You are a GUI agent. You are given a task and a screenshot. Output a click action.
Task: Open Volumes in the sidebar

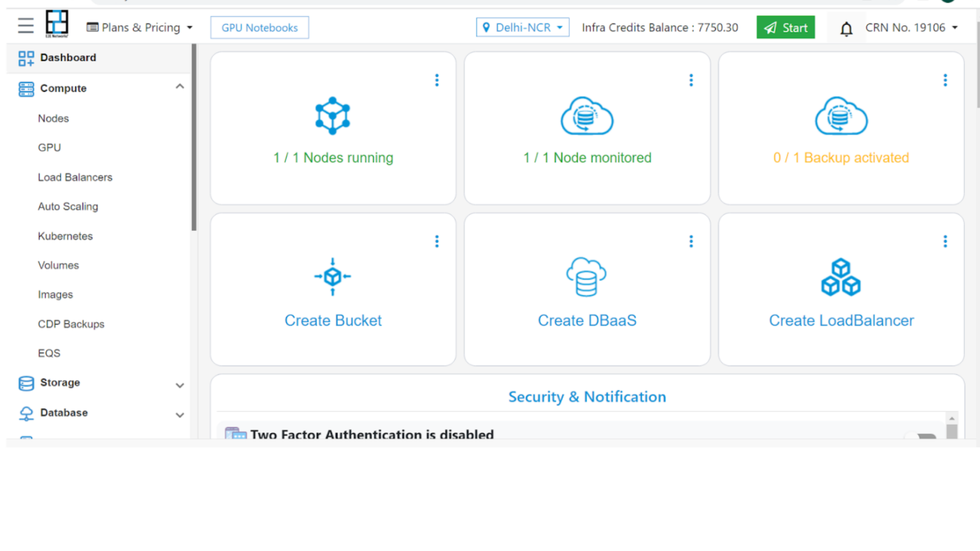pos(58,265)
